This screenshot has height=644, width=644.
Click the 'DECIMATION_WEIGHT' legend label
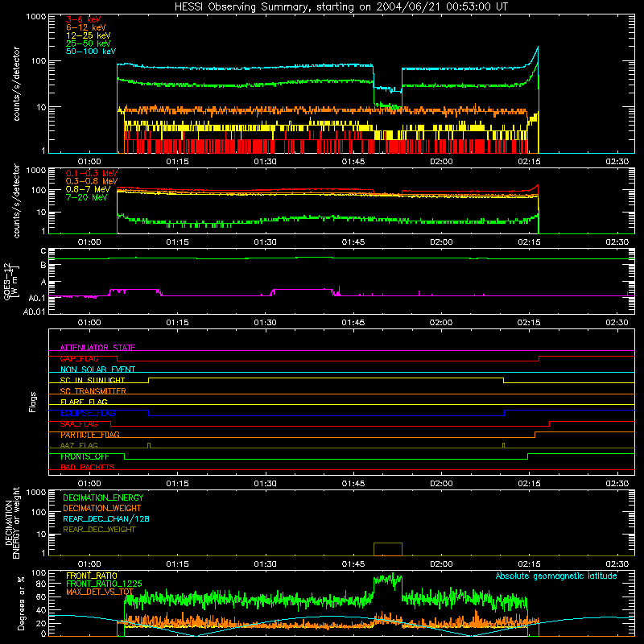point(102,508)
